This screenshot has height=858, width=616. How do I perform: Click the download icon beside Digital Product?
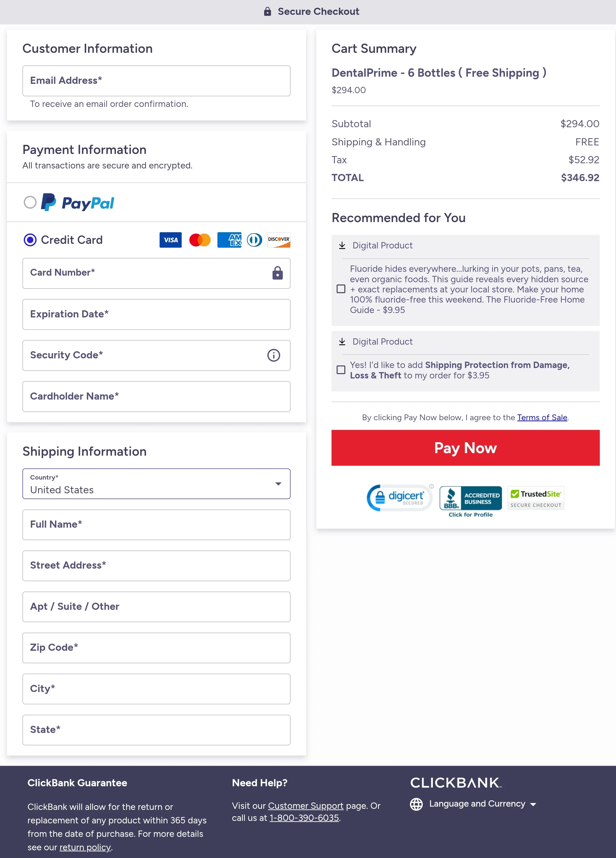342,245
